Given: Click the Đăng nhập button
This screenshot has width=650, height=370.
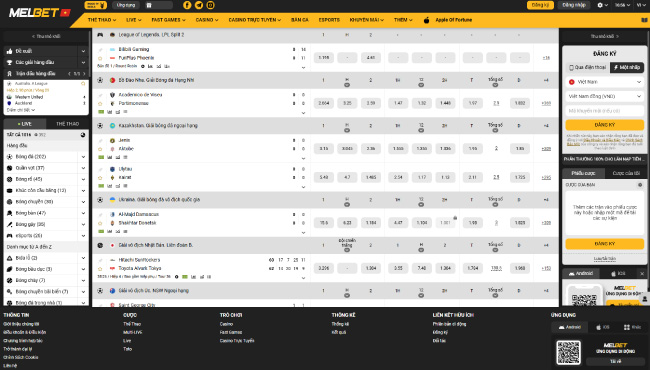Looking at the screenshot, I should [574, 5].
